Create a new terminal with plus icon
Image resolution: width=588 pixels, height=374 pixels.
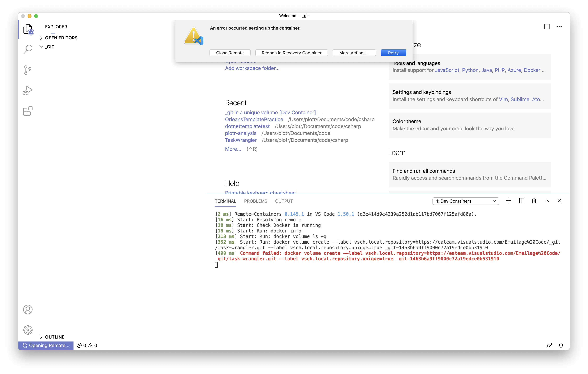pos(509,201)
